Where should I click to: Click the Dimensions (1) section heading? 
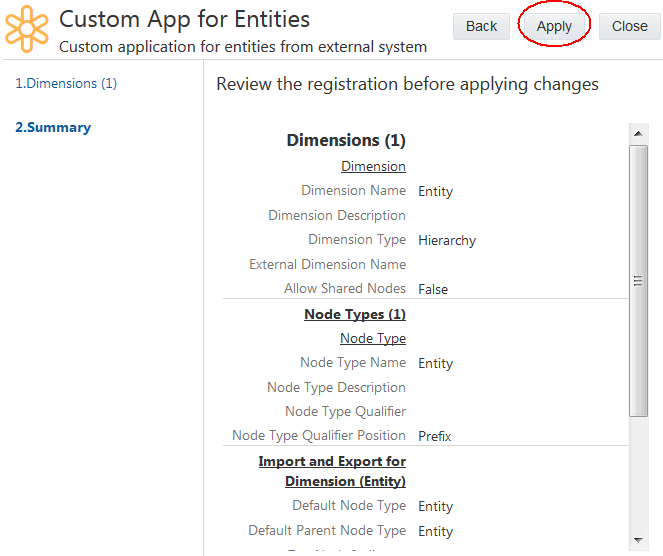[x=346, y=140]
